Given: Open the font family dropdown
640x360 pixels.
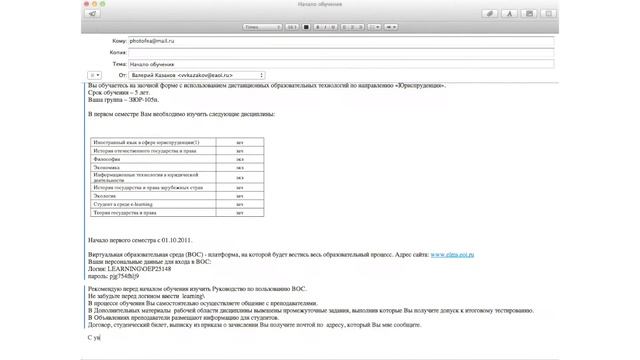Looking at the screenshot, I should (x=262, y=27).
